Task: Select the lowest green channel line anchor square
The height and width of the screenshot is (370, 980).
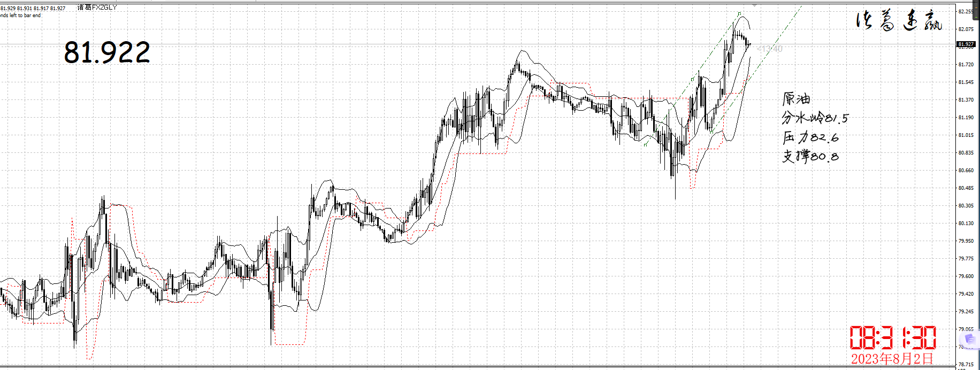Action: [646, 144]
